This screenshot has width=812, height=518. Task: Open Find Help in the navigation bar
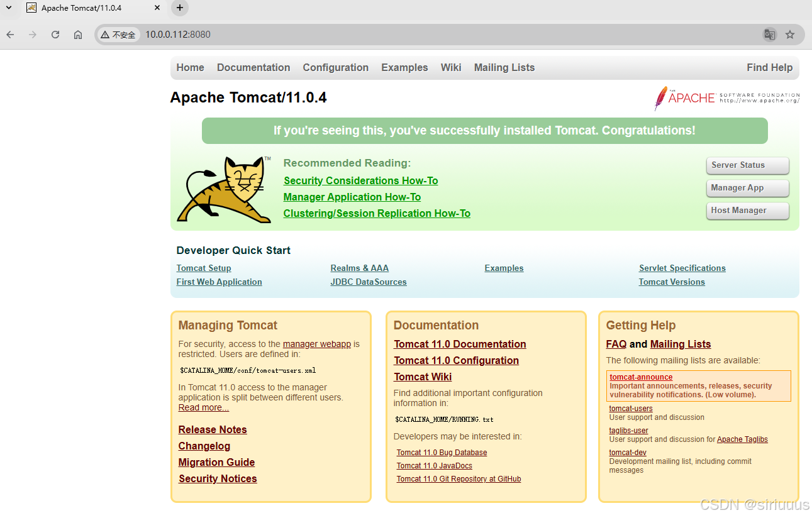[769, 67]
